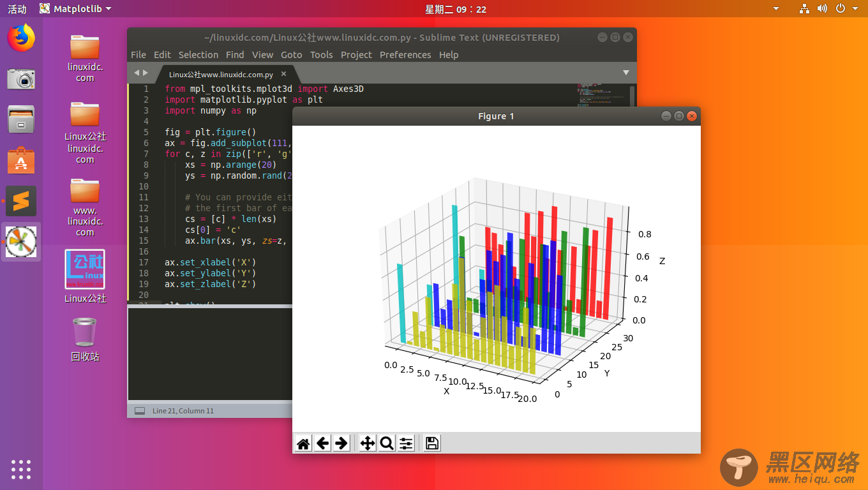Image resolution: width=868 pixels, height=490 pixels.
Task: Activate the Zoom magnifier tool
Action: [387, 443]
